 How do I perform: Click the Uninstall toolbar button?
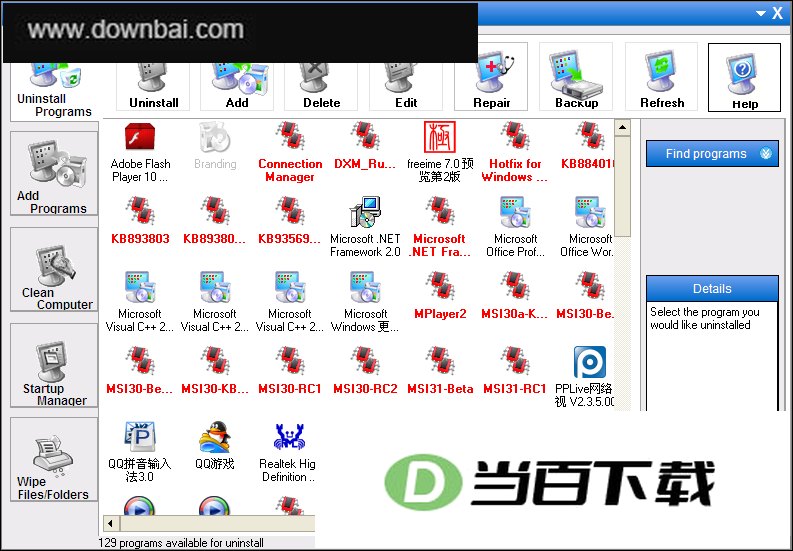click(153, 86)
